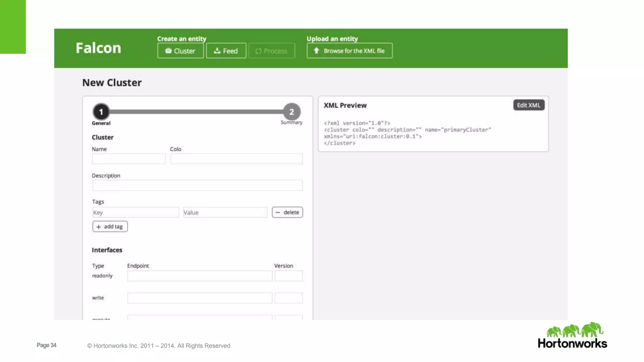Open the Edit XML editor
This screenshot has height=362, width=644.
click(x=529, y=105)
